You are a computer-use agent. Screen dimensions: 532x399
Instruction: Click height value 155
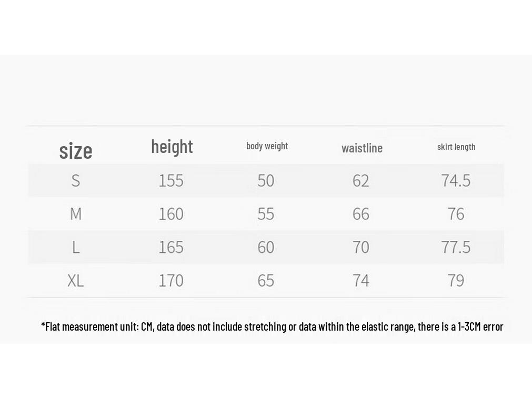(x=171, y=180)
